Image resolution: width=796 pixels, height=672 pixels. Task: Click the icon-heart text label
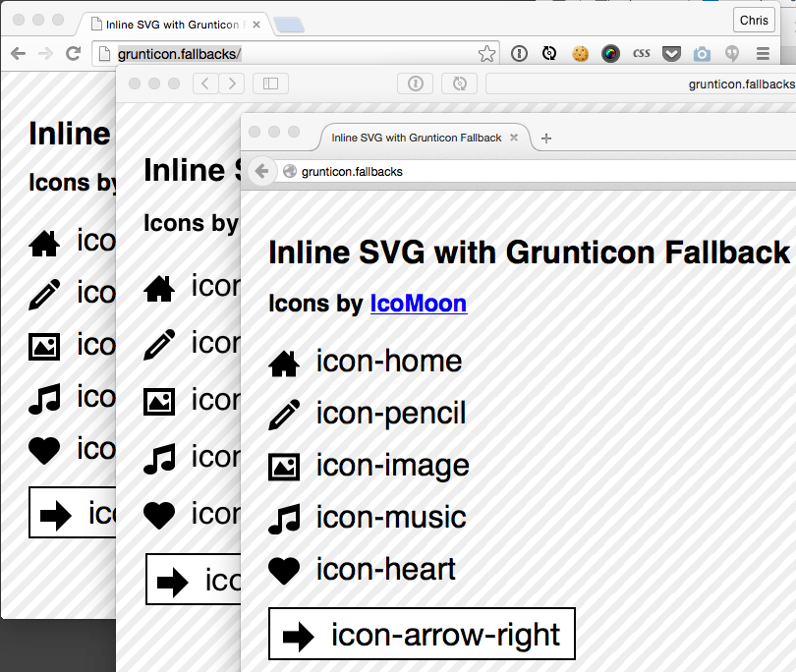click(x=386, y=570)
